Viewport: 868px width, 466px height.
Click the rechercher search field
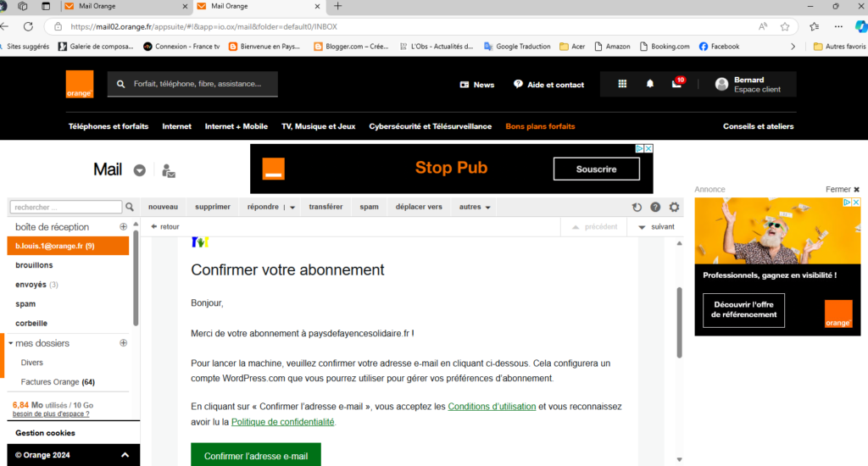[68, 207]
